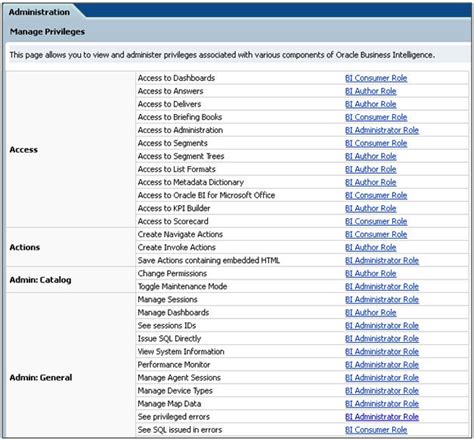Click the 'See privileged errors' privilege text
This screenshot has width=474, height=441.
pyautogui.click(x=174, y=416)
